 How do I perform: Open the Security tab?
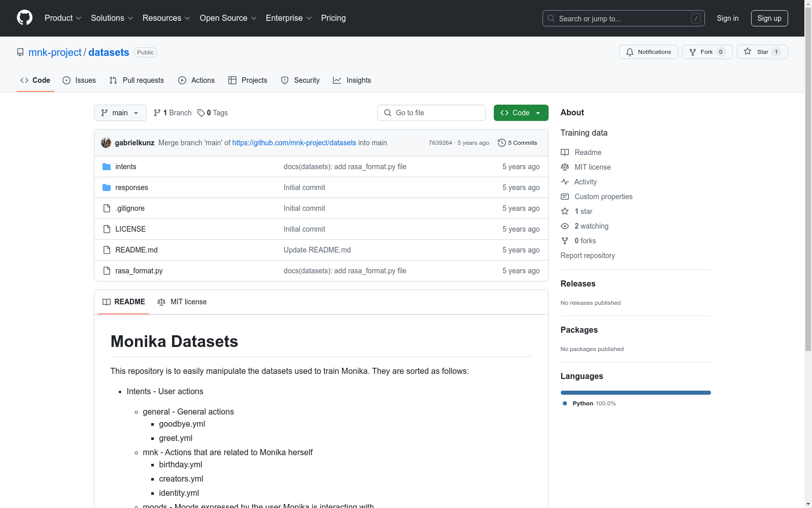[300, 80]
